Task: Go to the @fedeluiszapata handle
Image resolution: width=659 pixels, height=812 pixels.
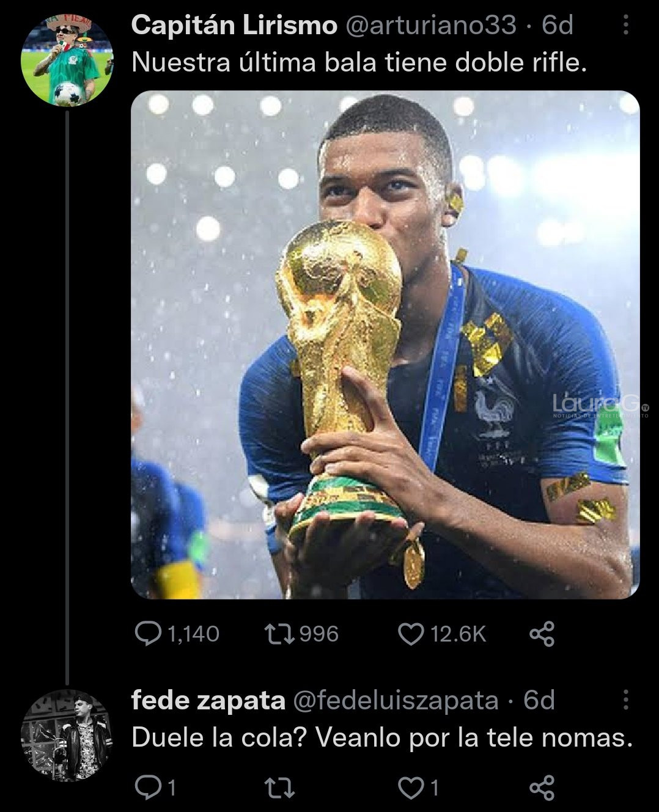Action: click(396, 701)
